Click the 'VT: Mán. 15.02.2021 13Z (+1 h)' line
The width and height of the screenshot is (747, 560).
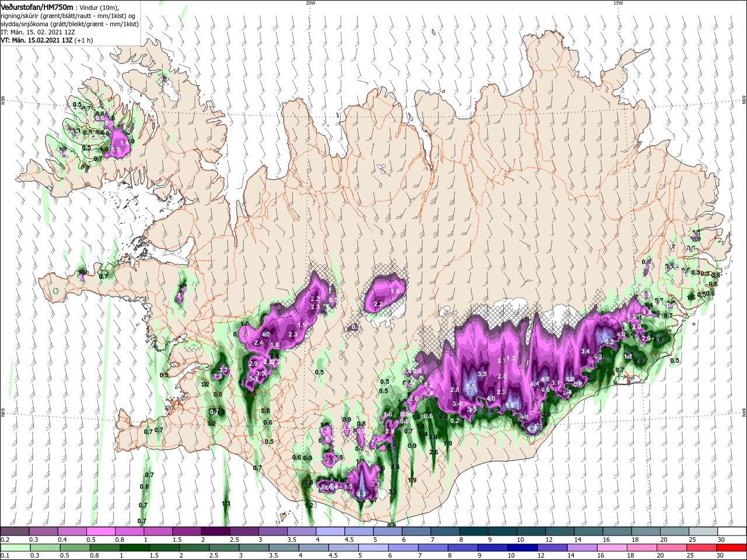pyautogui.click(x=47, y=40)
